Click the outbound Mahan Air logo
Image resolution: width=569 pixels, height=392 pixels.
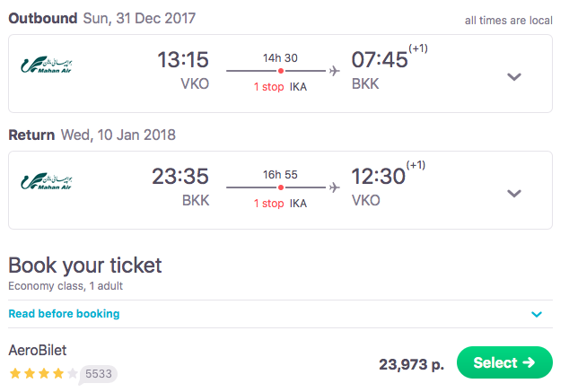(x=47, y=65)
